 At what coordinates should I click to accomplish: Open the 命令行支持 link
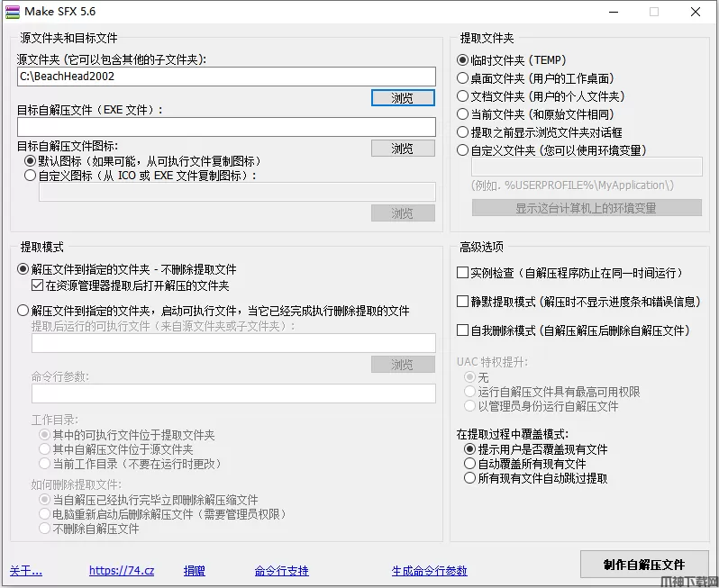click(x=281, y=571)
